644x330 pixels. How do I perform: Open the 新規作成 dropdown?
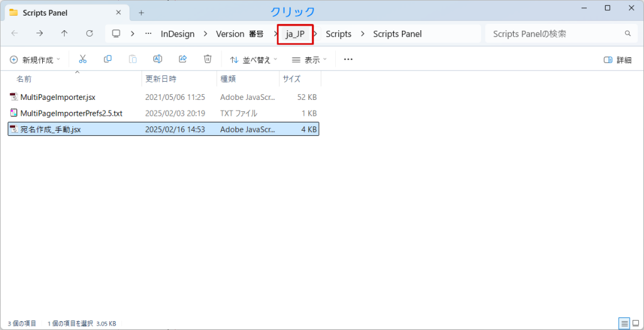[x=35, y=60]
